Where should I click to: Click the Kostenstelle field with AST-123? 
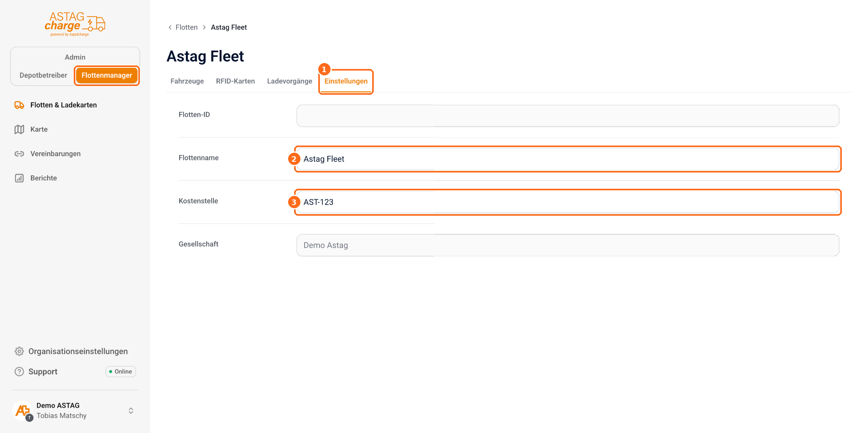[568, 202]
